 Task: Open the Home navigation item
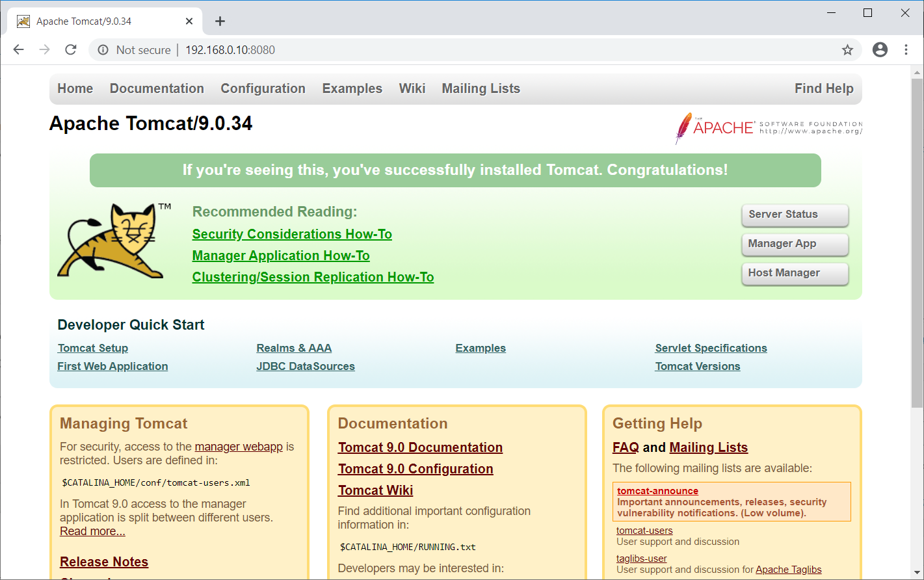click(x=75, y=88)
